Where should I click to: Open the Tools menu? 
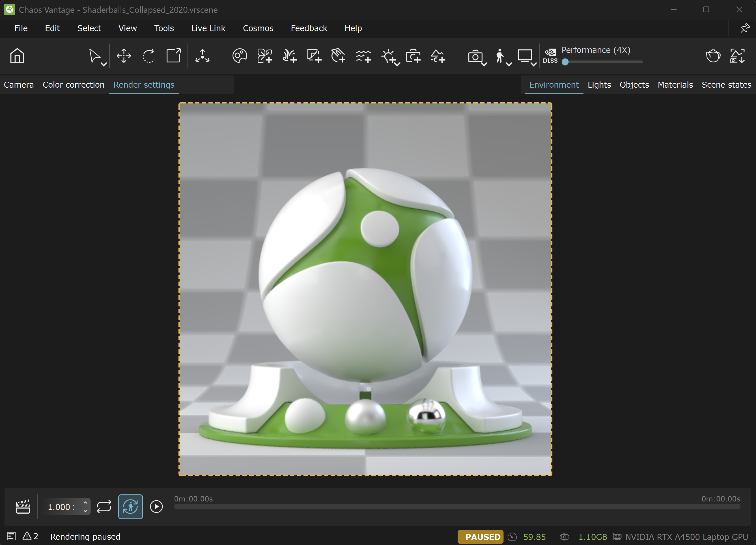164,28
